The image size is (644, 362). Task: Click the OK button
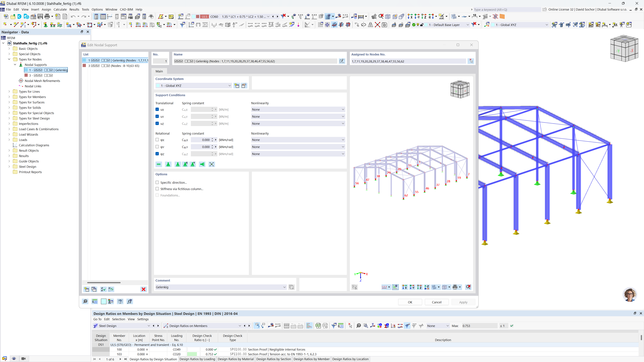[410, 302]
